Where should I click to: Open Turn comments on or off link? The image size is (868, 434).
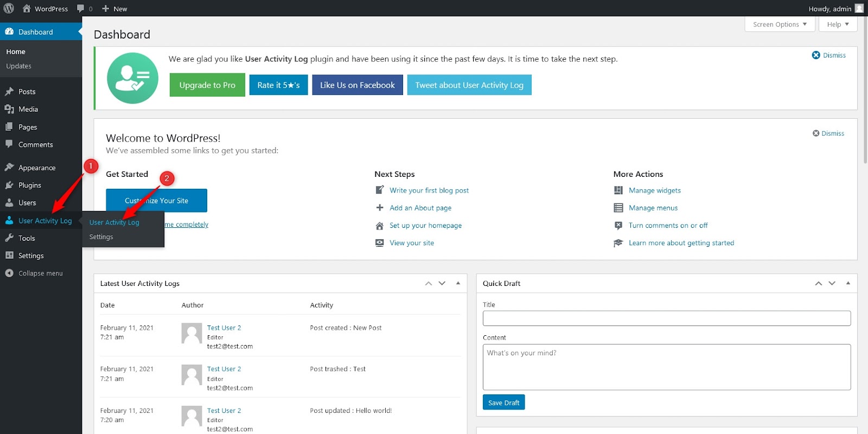click(668, 225)
